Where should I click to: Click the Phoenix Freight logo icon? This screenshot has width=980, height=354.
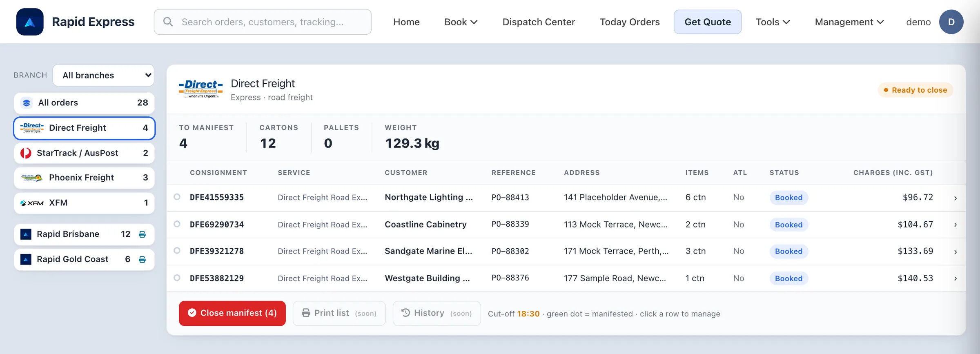[x=32, y=178]
